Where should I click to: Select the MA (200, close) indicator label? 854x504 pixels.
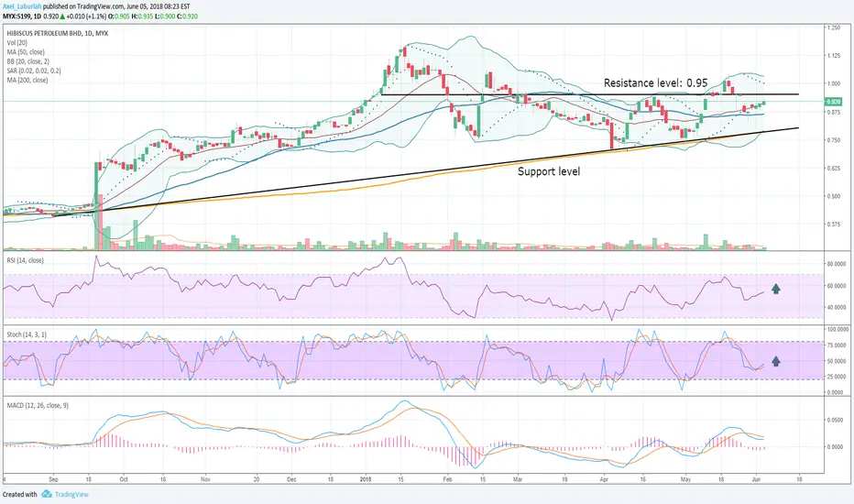click(x=27, y=80)
